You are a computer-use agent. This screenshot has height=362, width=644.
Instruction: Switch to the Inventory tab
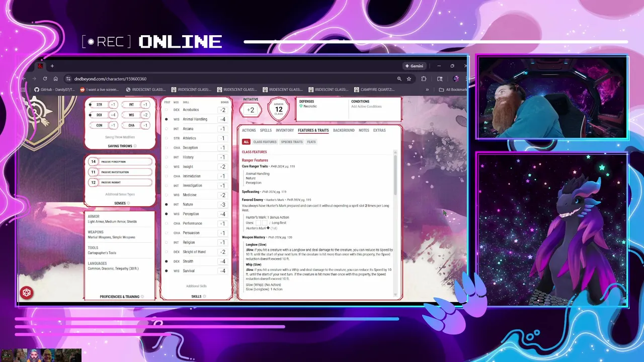click(285, 130)
